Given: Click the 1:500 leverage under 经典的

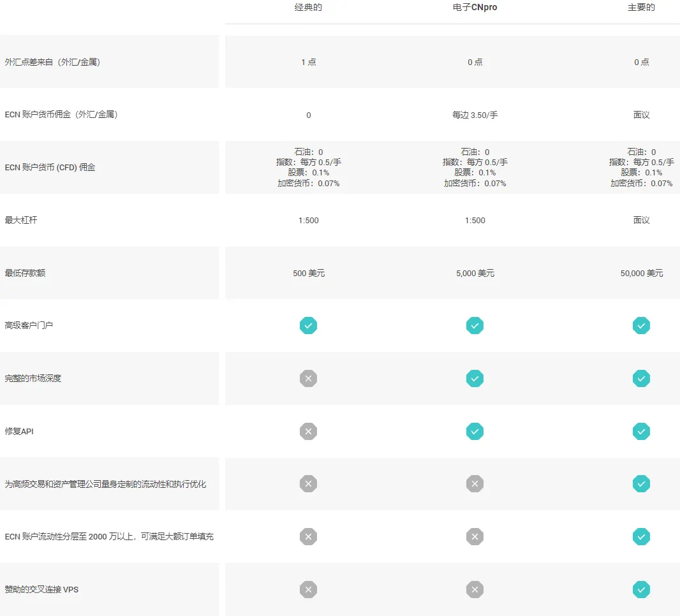Looking at the screenshot, I should pos(308,220).
